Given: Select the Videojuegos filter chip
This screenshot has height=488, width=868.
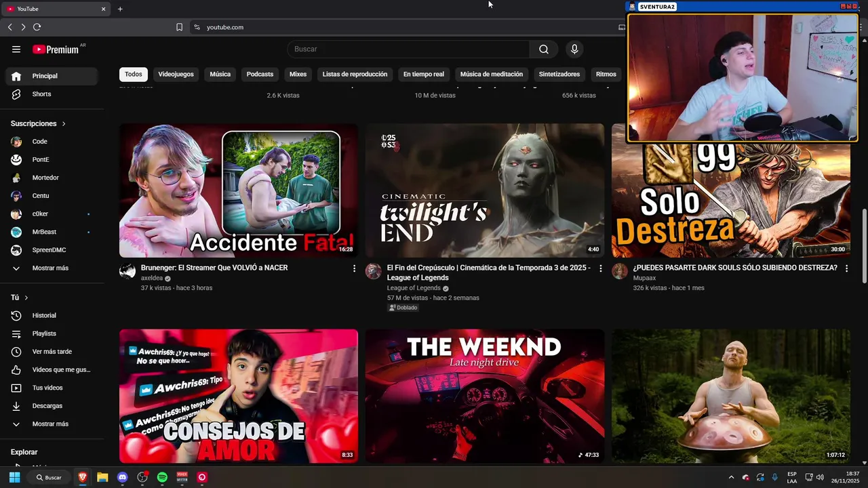Looking at the screenshot, I should [176, 75].
